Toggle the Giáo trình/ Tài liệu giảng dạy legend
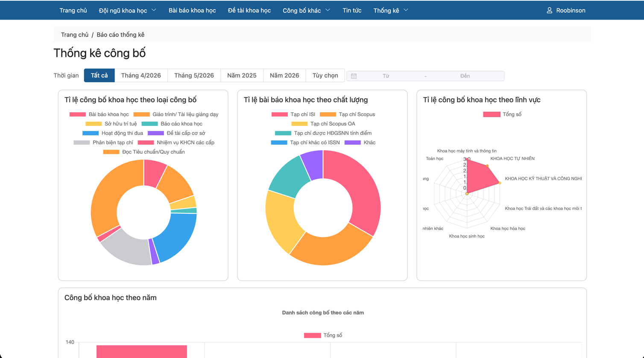This screenshot has width=644, height=358. pyautogui.click(x=176, y=114)
